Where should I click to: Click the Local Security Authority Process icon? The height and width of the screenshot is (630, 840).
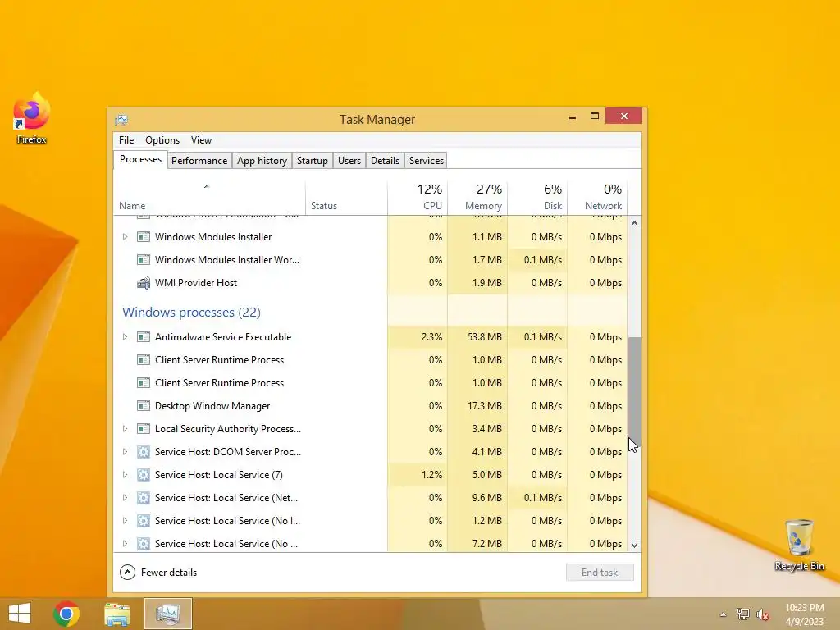pos(143,429)
